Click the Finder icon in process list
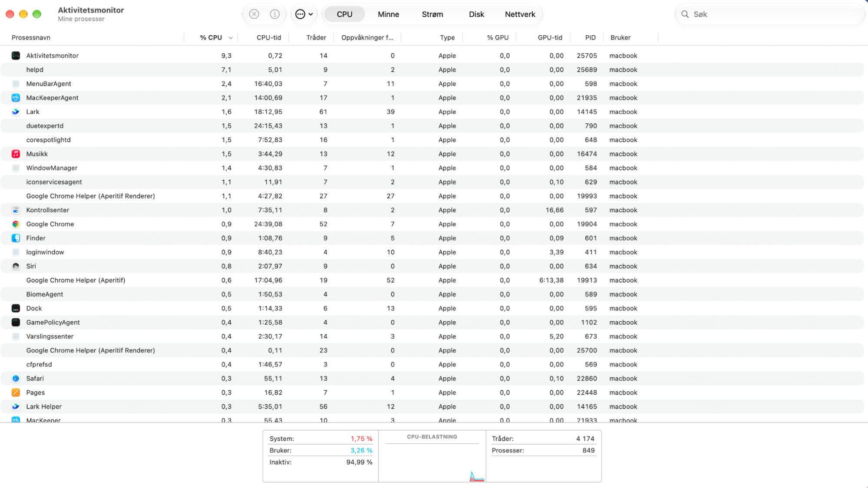 click(16, 238)
